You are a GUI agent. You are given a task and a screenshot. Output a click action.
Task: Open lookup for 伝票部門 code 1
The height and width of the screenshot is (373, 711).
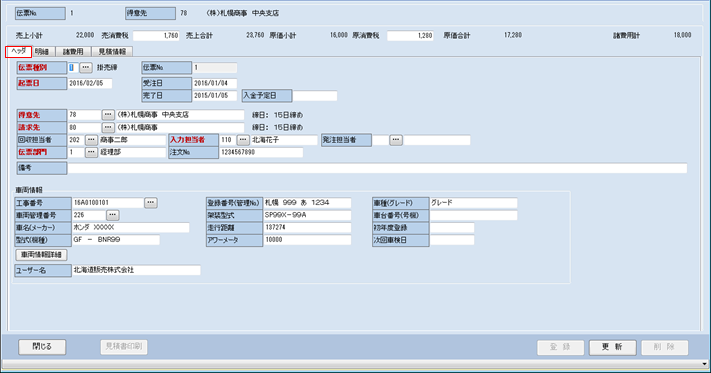click(x=91, y=152)
